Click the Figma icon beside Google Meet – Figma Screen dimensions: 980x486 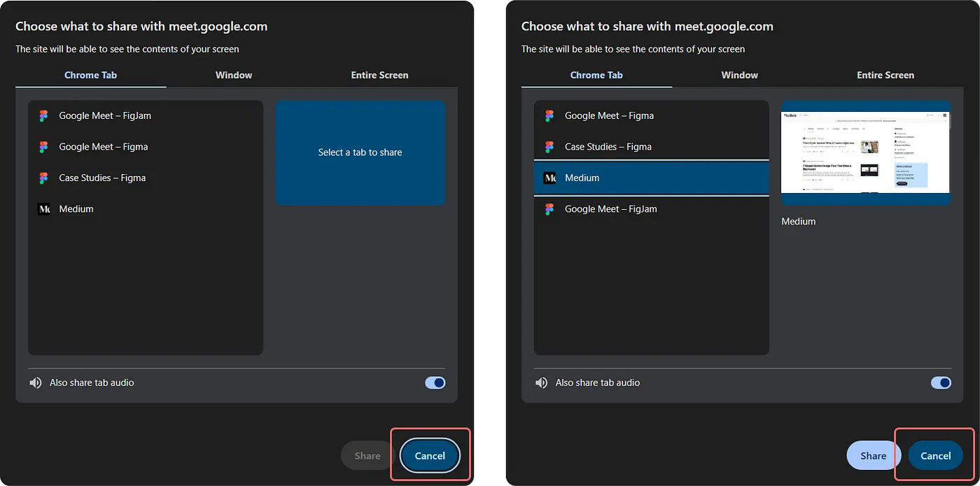(43, 147)
